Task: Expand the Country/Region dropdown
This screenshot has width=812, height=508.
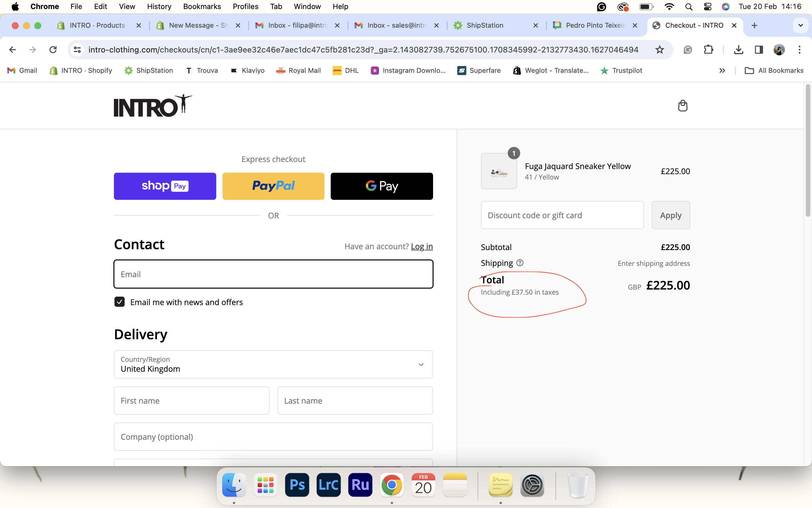Action: click(x=273, y=364)
